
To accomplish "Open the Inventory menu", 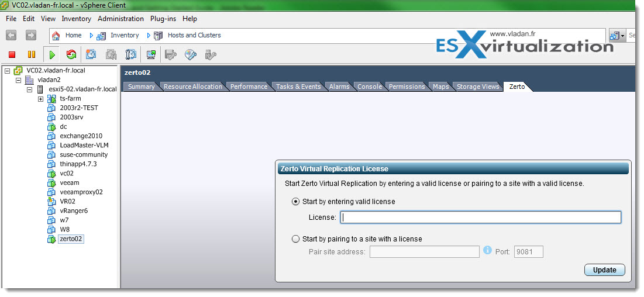I will (77, 19).
